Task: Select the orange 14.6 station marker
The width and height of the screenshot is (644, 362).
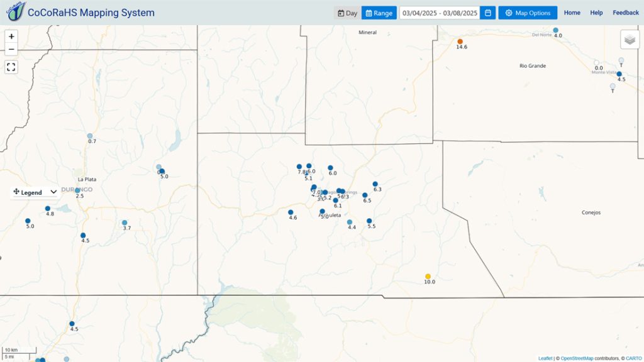Action: coord(460,41)
